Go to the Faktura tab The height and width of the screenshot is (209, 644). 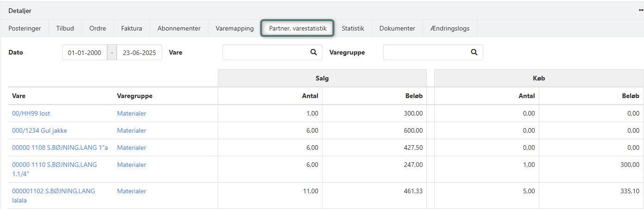(x=132, y=28)
